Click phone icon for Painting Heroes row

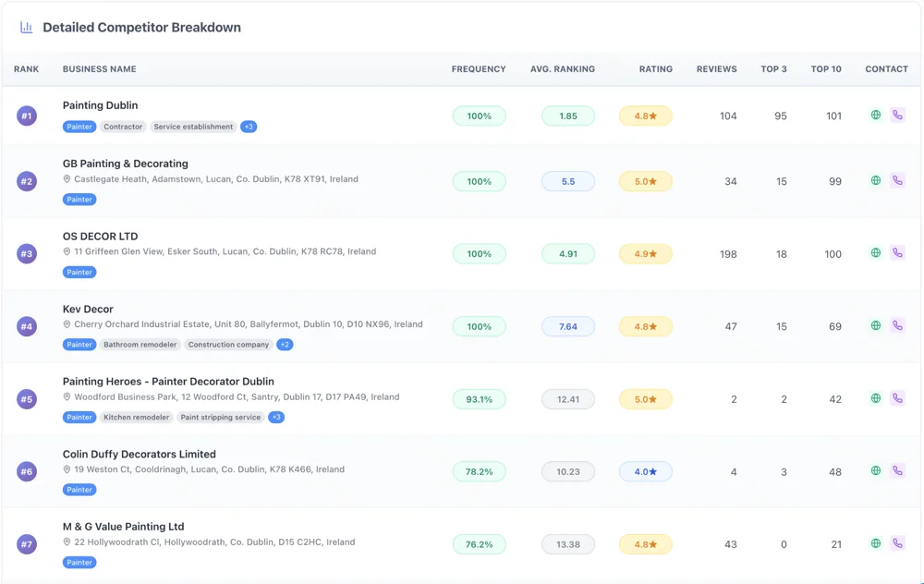tap(897, 398)
